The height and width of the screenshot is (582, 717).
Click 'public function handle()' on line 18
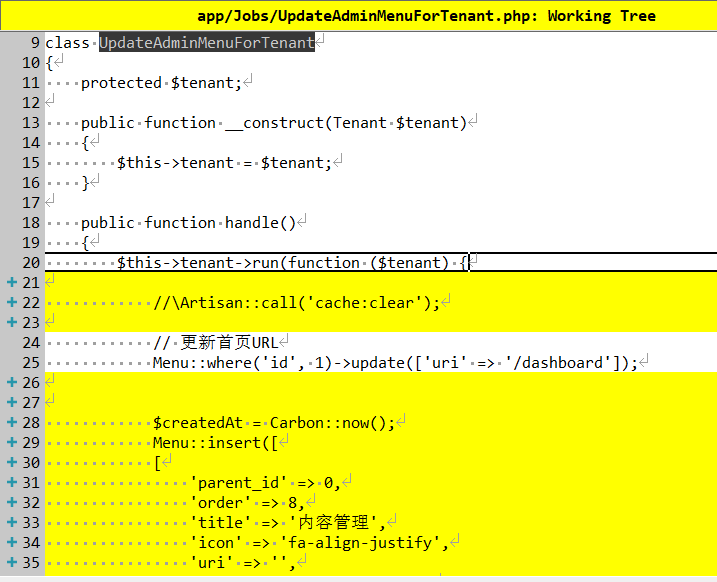188,223
